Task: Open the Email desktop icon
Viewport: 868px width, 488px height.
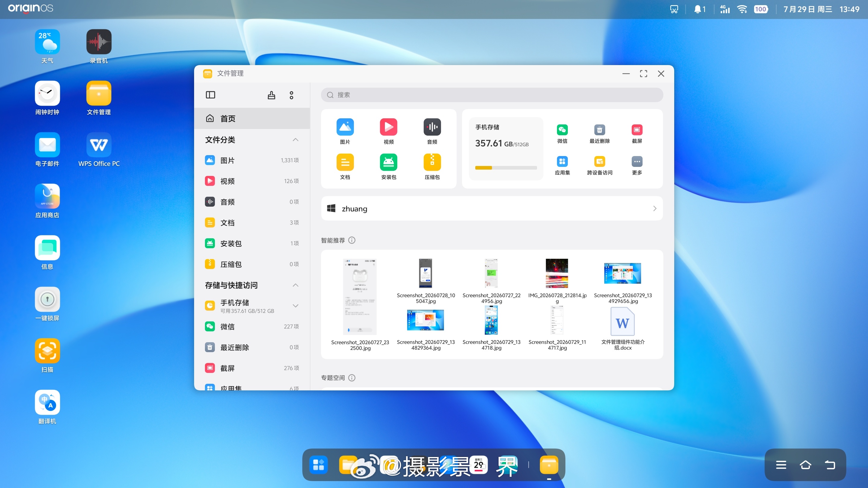Action: pyautogui.click(x=47, y=149)
